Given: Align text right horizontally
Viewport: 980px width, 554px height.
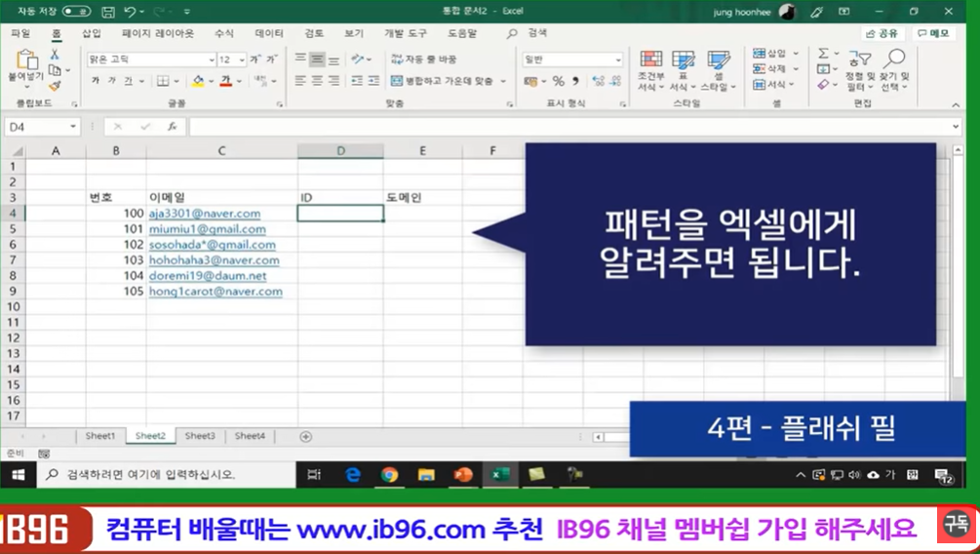Looking at the screenshot, I should click(x=333, y=81).
